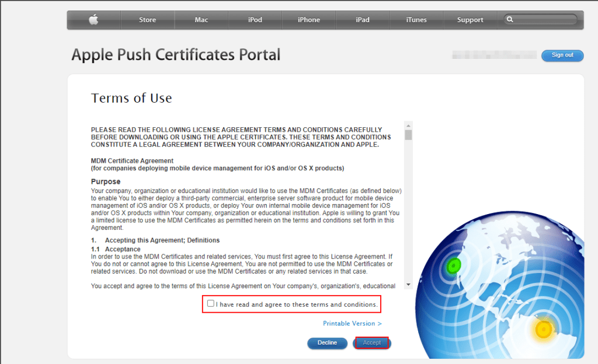Click the Apple logo in navigation bar
This screenshot has width=598, height=364.
click(93, 20)
